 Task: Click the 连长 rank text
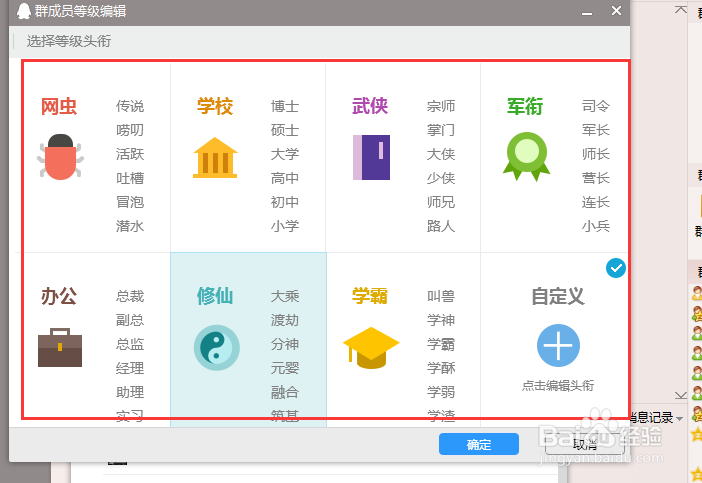pyautogui.click(x=596, y=202)
